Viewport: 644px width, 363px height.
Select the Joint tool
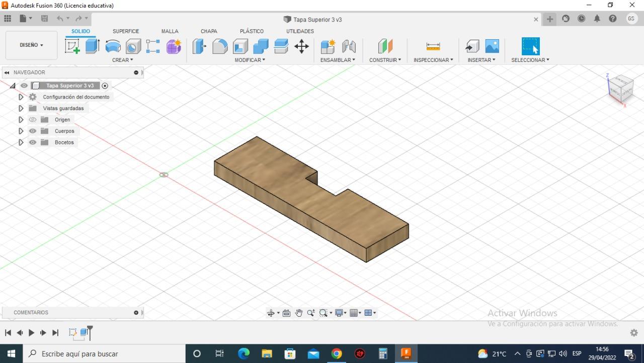point(349,46)
